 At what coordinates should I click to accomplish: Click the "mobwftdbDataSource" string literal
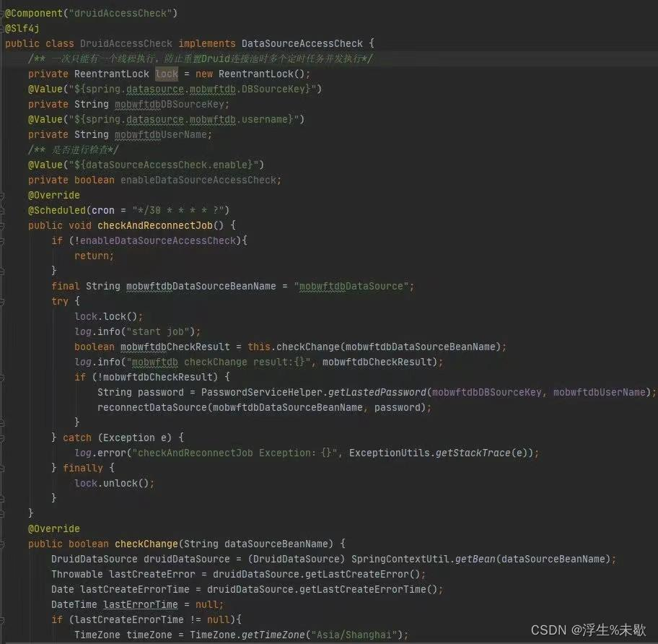(x=351, y=287)
